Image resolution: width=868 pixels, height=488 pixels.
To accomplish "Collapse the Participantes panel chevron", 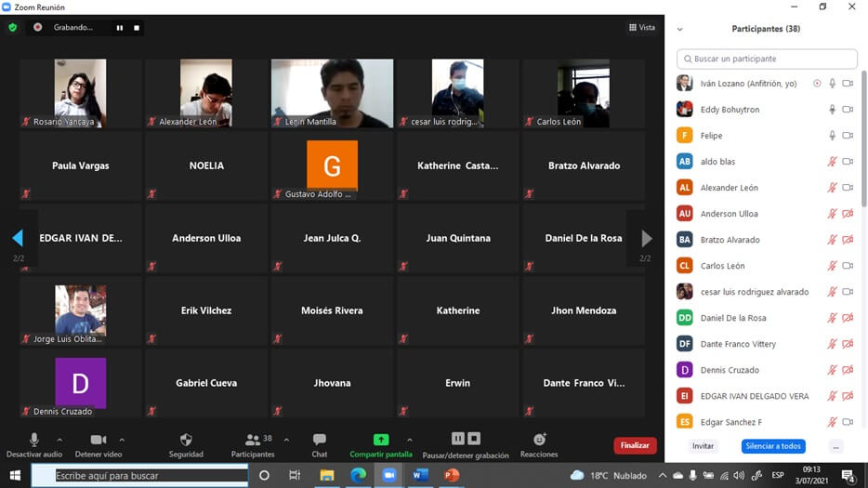I will pyautogui.click(x=680, y=30).
